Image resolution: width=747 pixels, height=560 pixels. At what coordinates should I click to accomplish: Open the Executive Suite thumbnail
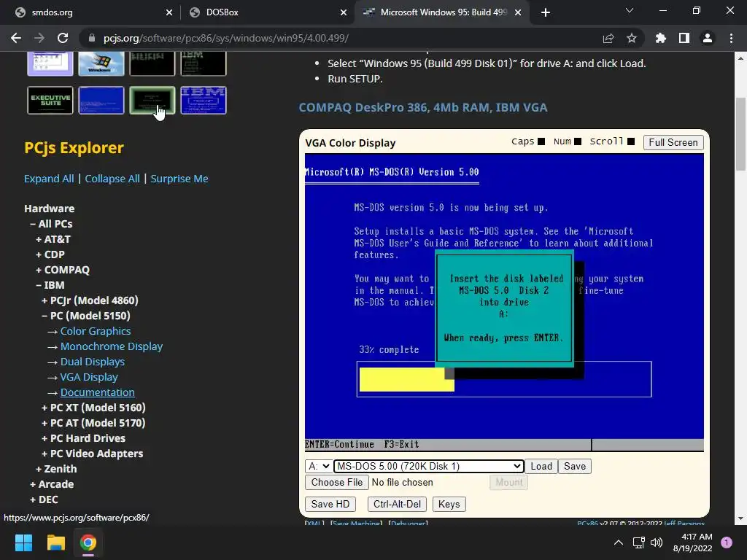tap(50, 100)
